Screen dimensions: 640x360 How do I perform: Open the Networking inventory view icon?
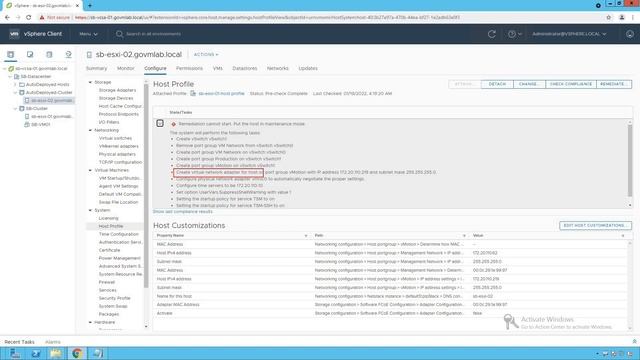(x=69, y=54)
